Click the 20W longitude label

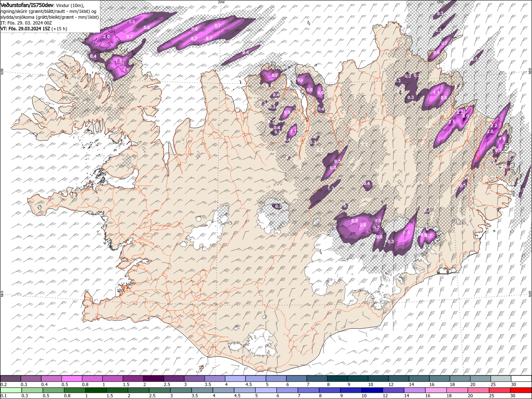tap(221, 2)
